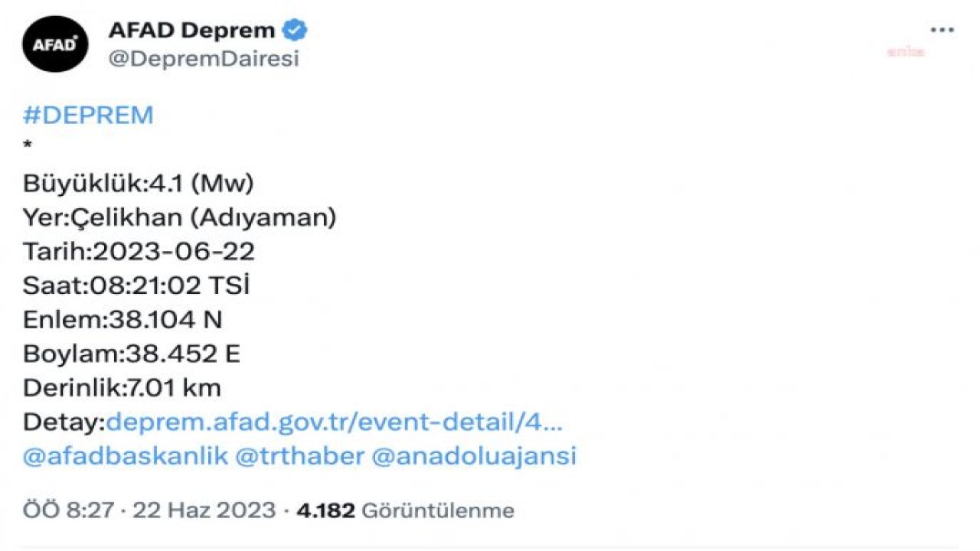The image size is (980, 551).
Task: Follow the deprem.afad.gov.tr event-detail link
Action: pos(335,422)
